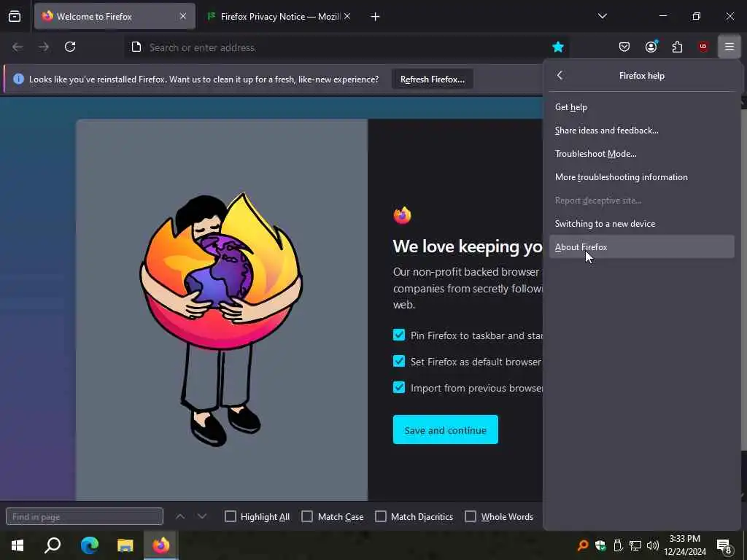Uncheck Import from previous browser
The height and width of the screenshot is (560, 747).
click(x=399, y=388)
